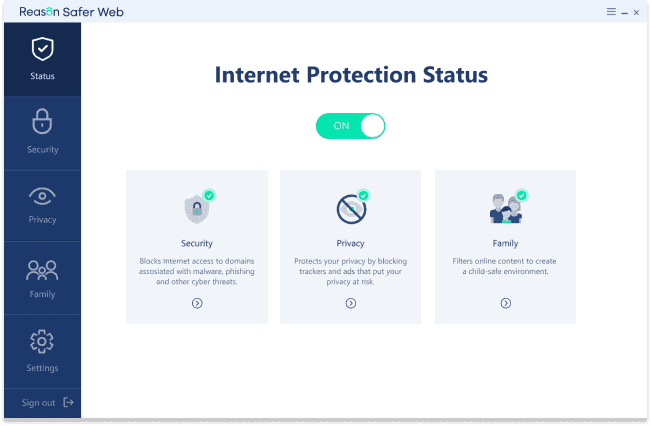The height and width of the screenshot is (426, 651).
Task: Click the shield-with-lock Security card icon
Action: 197,209
